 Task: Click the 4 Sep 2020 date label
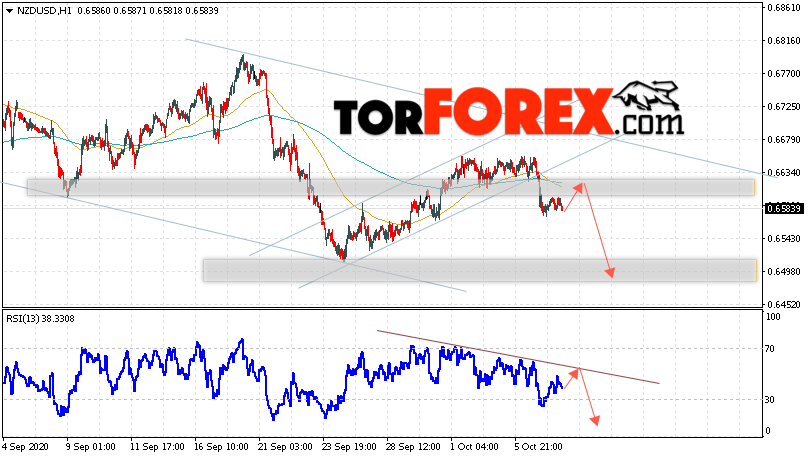(x=25, y=446)
